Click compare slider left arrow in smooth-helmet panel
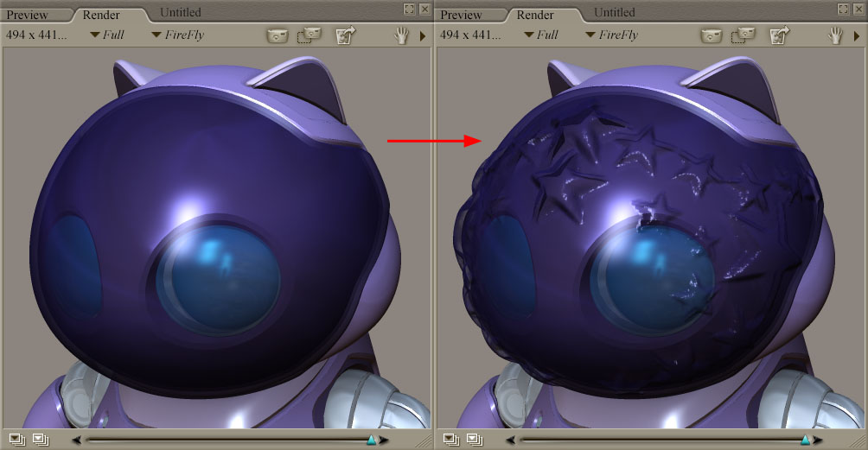868x450 pixels. [x=76, y=440]
